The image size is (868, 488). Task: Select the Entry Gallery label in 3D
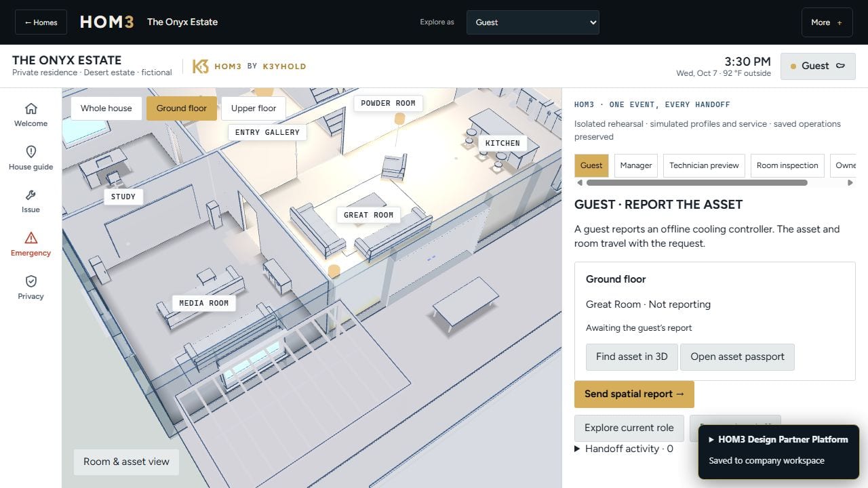pyautogui.click(x=267, y=132)
